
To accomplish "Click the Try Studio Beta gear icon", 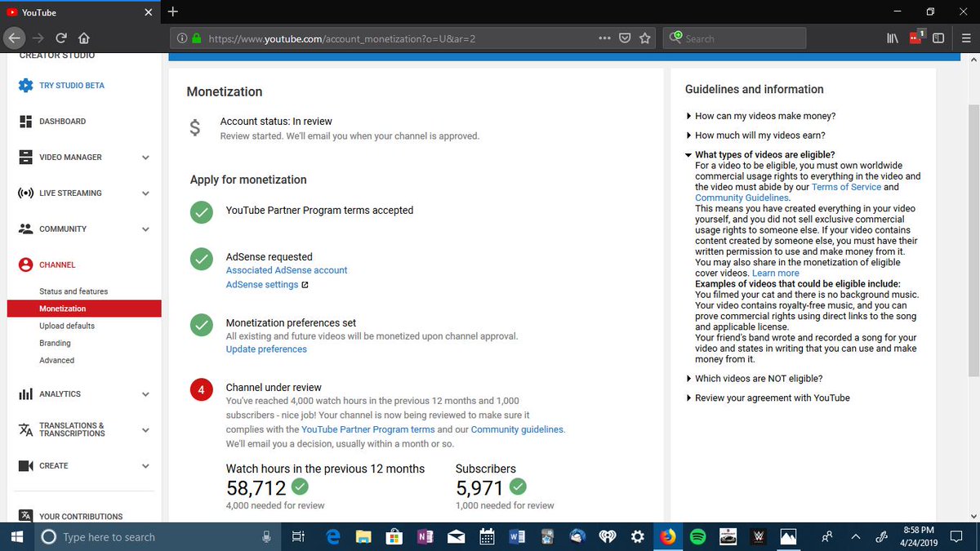I will 25,85.
